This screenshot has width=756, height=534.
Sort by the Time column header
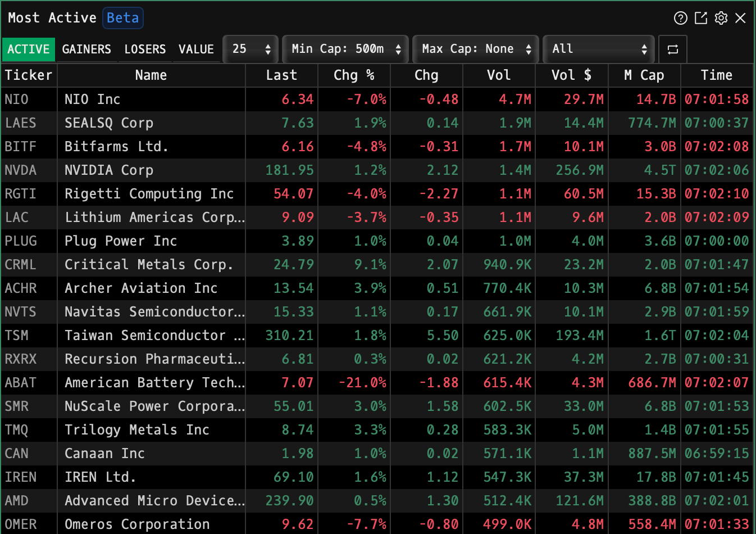coord(717,75)
